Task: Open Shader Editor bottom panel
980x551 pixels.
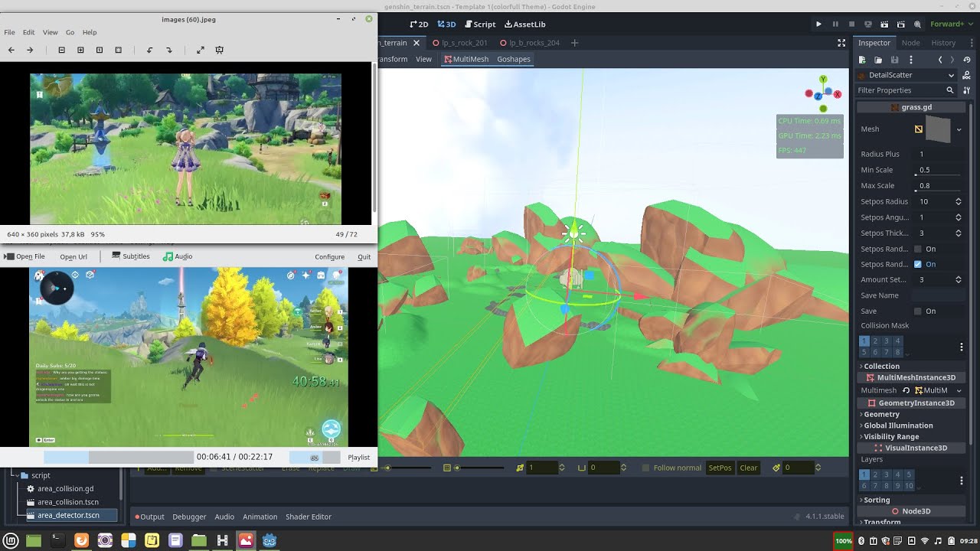Action: click(309, 517)
